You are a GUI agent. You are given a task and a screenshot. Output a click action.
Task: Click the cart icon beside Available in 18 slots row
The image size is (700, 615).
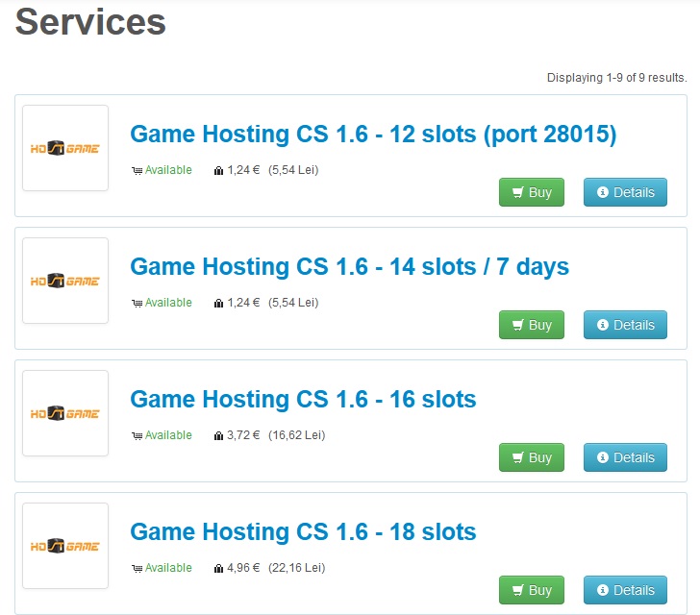(x=137, y=568)
